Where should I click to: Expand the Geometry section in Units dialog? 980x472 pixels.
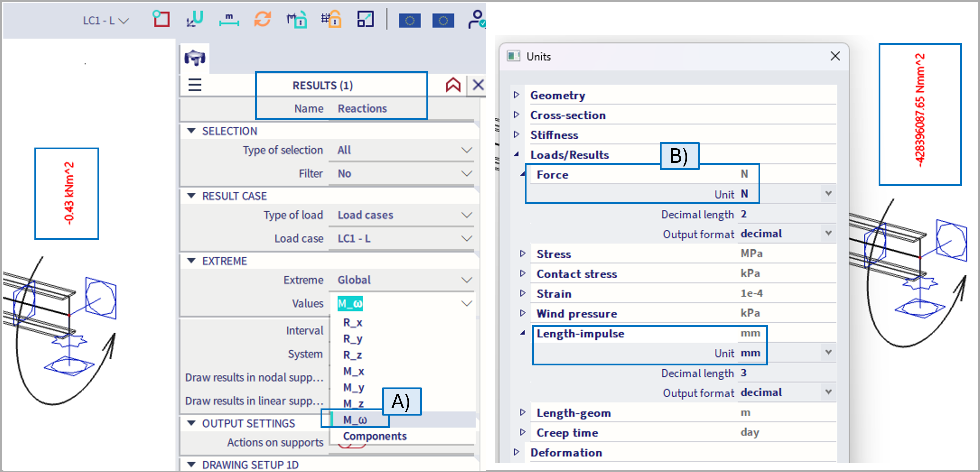(516, 95)
